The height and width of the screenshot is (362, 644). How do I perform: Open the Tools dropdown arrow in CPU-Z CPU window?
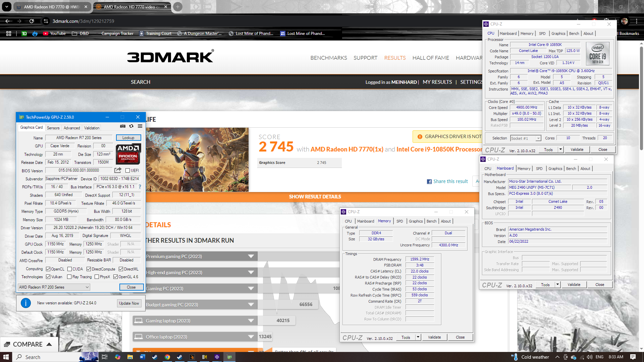560,149
